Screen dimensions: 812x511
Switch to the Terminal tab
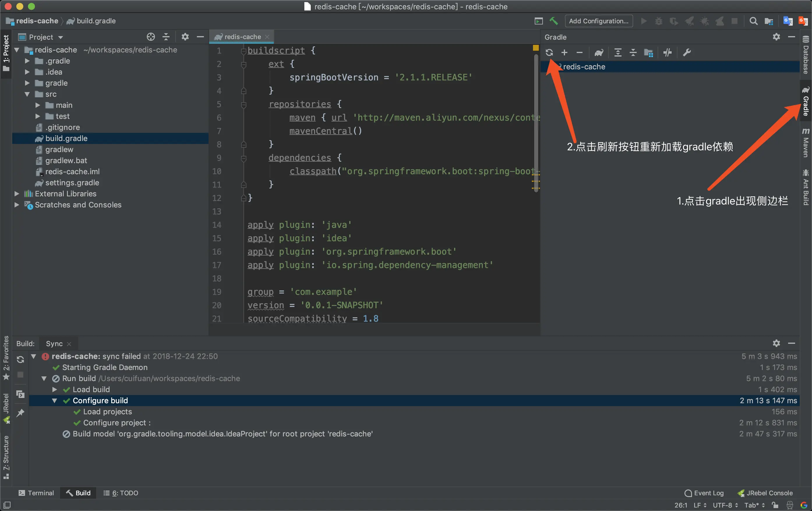tap(36, 493)
